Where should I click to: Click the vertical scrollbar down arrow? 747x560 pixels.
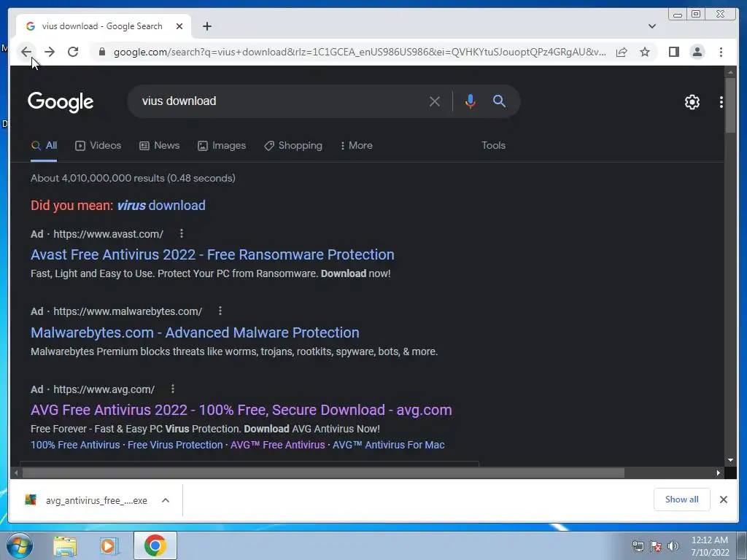(730, 461)
